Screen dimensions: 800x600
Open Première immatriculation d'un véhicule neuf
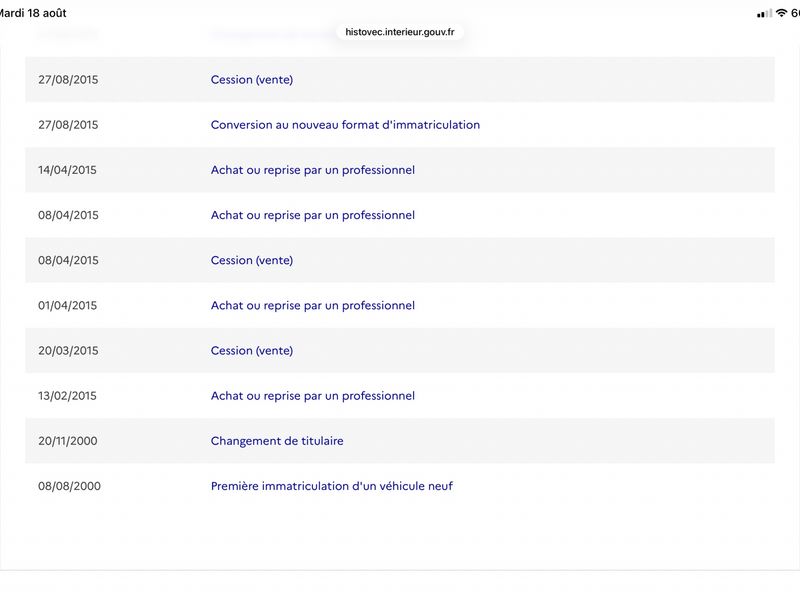point(331,486)
